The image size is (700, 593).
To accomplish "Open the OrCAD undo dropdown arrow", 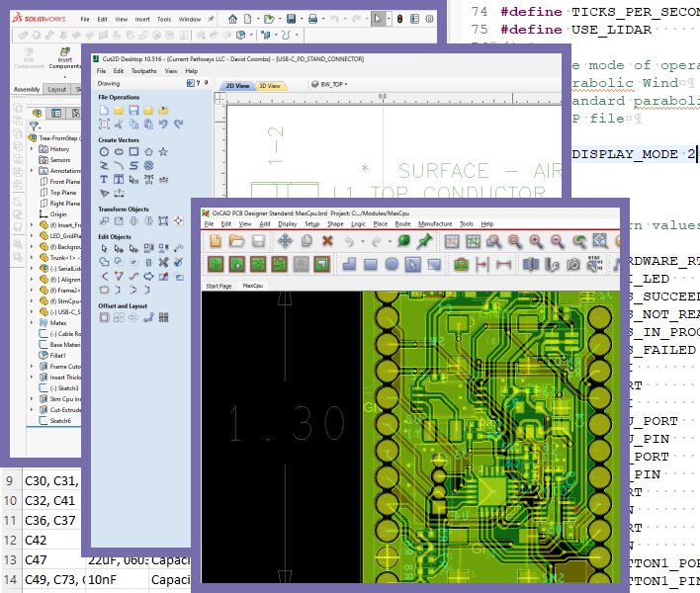I will (363, 241).
